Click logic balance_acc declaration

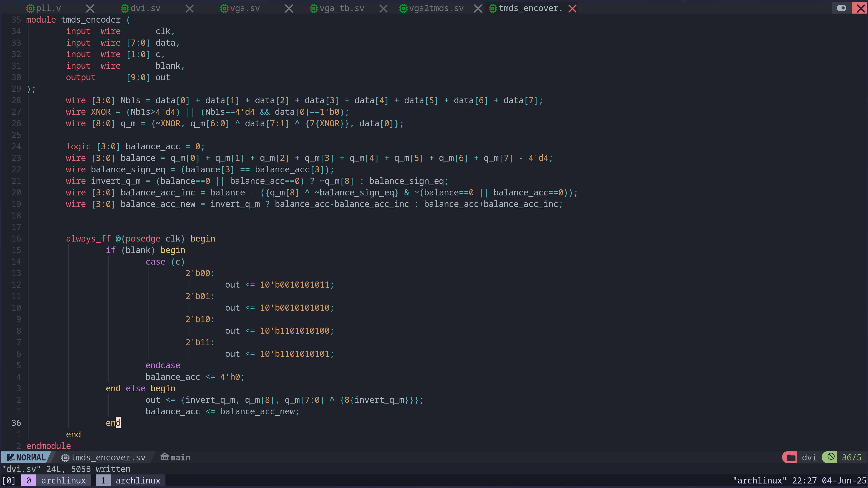pos(135,146)
